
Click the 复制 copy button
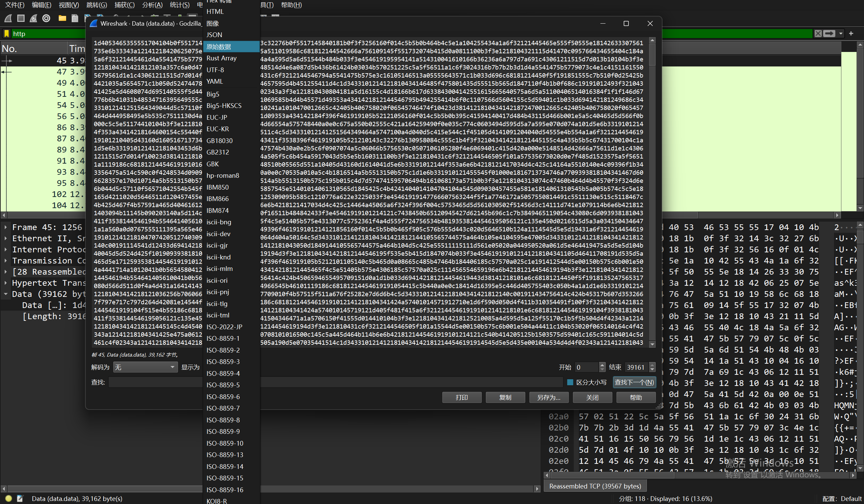pyautogui.click(x=505, y=397)
